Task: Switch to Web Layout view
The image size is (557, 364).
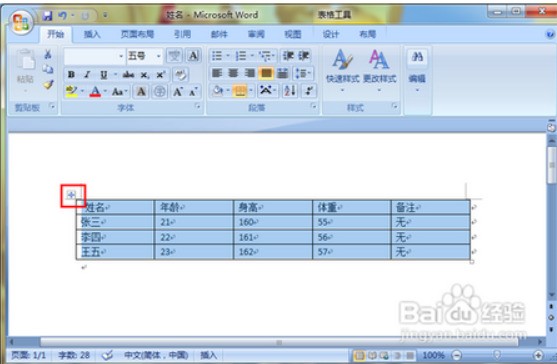Action: (x=384, y=355)
